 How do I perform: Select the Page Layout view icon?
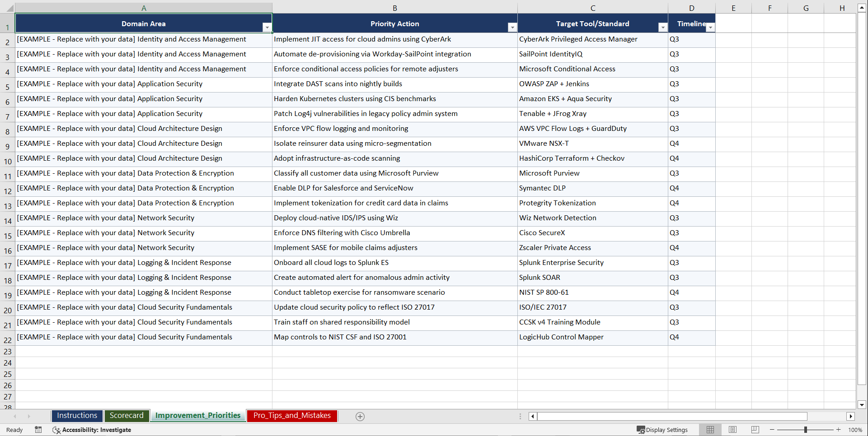tap(732, 430)
